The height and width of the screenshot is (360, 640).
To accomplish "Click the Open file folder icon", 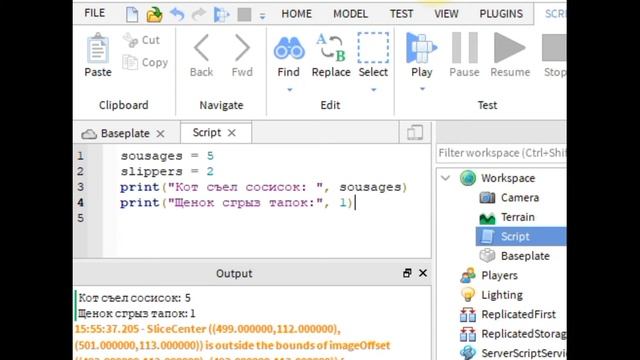I will (x=154, y=15).
